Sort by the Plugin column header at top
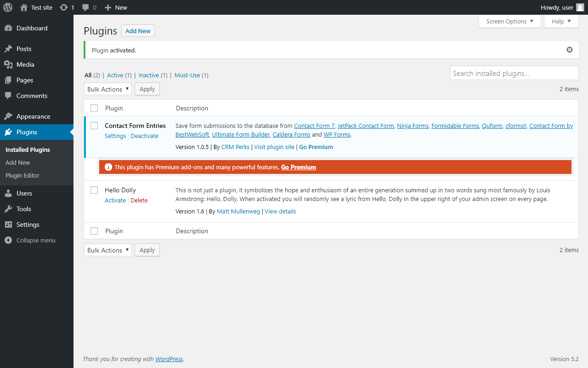This screenshot has height=368, width=588. click(x=114, y=108)
